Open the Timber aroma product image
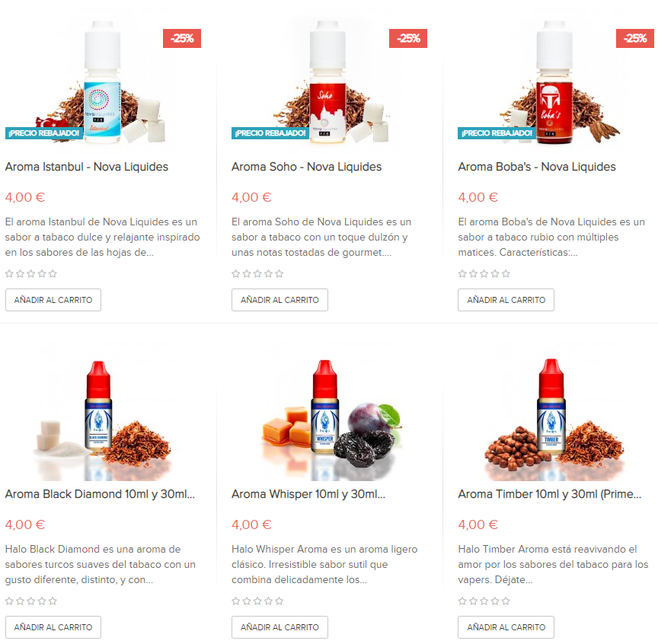The width and height of the screenshot is (658, 644). [x=555, y=415]
